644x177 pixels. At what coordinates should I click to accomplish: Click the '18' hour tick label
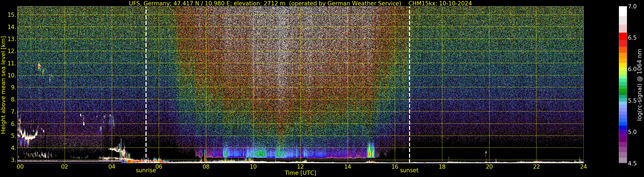(x=442, y=166)
